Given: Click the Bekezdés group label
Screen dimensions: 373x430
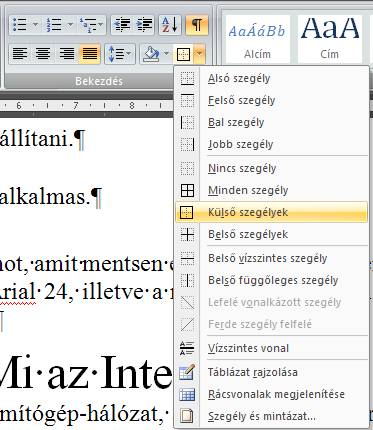Looking at the screenshot, I should point(99,81).
